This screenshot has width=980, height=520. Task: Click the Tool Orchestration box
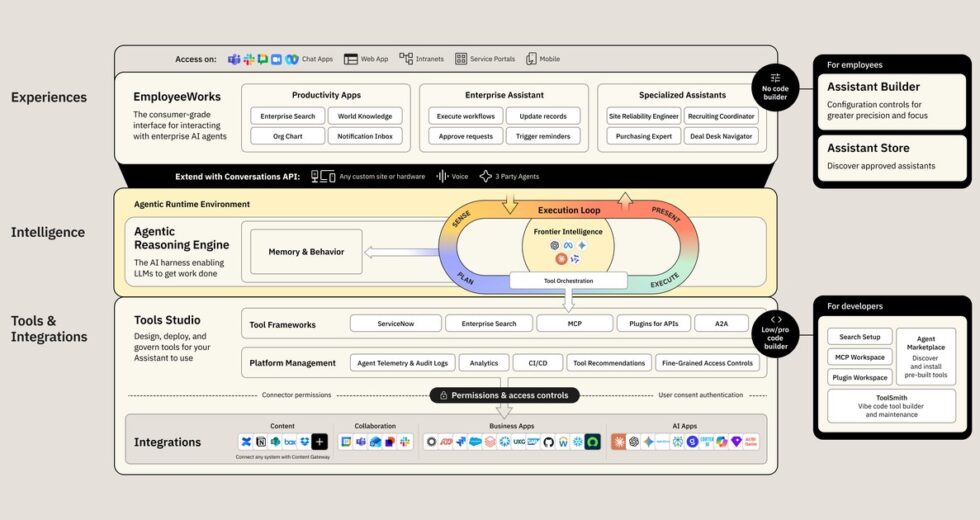[x=568, y=281]
